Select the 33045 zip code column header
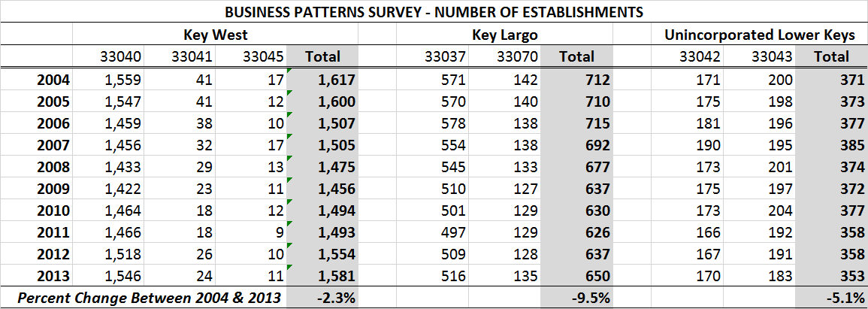Screen dimensions: 868x309 point(264,56)
